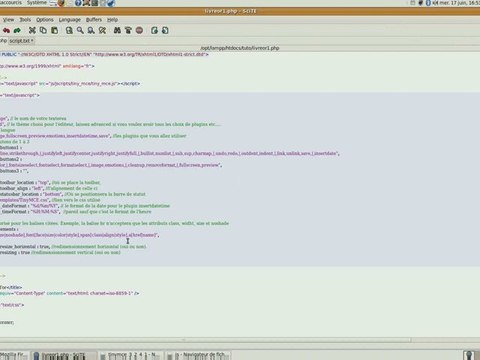Open the Options menu
Viewport: 480px width, 360px height.
pos(45,20)
